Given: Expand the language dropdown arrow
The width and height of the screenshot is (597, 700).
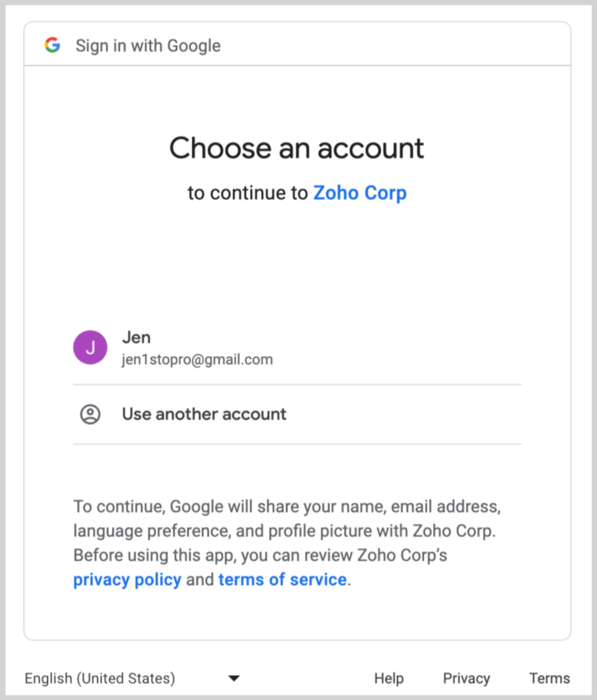Looking at the screenshot, I should tap(234, 678).
